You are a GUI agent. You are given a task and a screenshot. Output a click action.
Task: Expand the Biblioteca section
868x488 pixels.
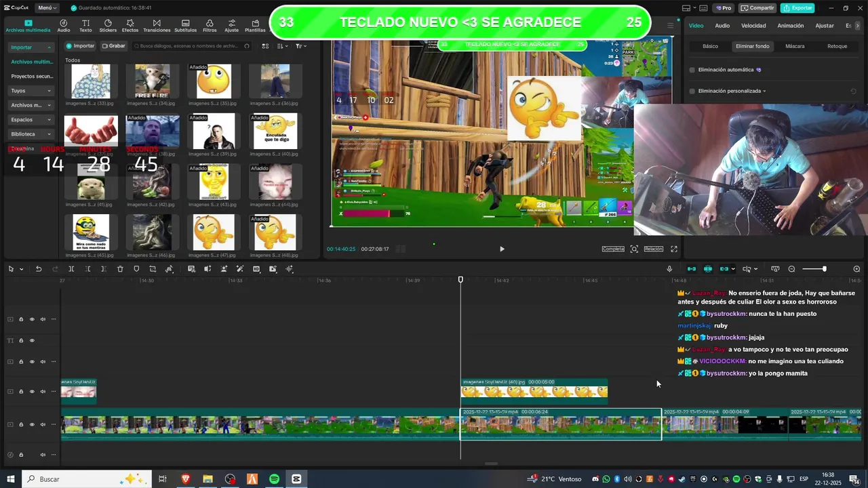tap(31, 134)
